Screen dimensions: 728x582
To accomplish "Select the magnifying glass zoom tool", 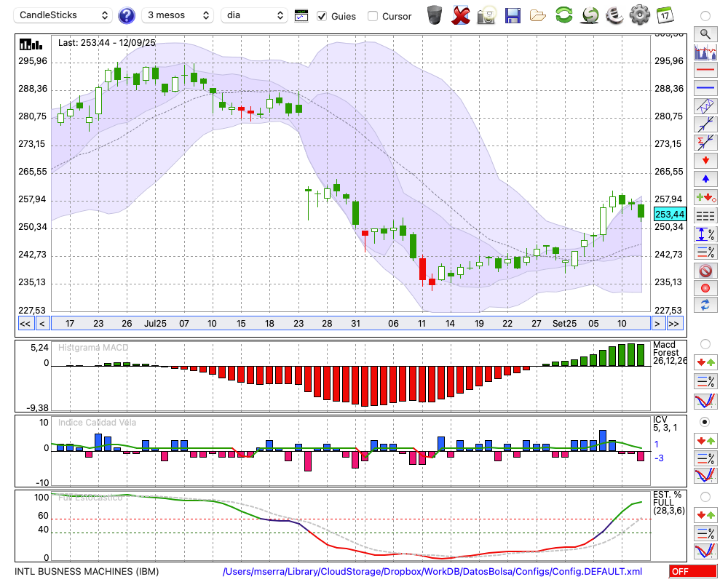I will [x=705, y=34].
